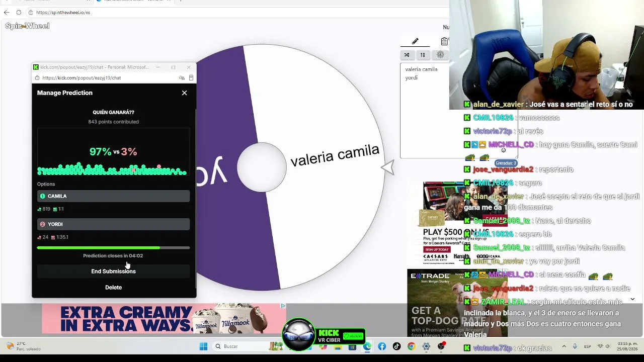The width and height of the screenshot is (644, 362).
Task: Sort the wheel entries alphabetically
Action: (423, 55)
